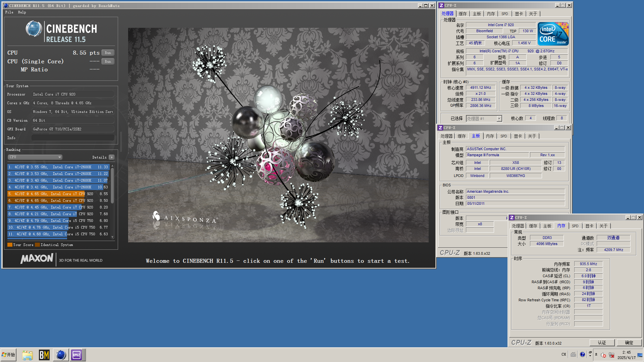Screen dimensions: 644x362
Task: Click ranking scrollbar up arrow
Action: [x=112, y=166]
